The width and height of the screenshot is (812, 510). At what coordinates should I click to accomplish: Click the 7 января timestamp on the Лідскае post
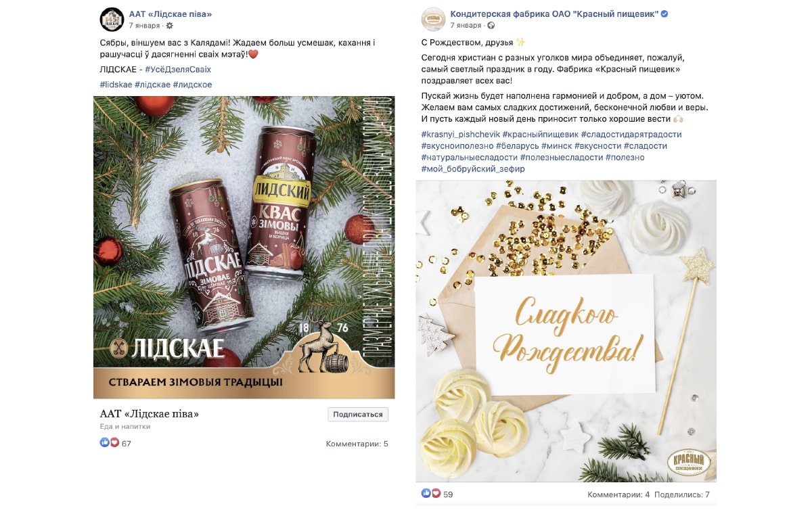click(144, 26)
